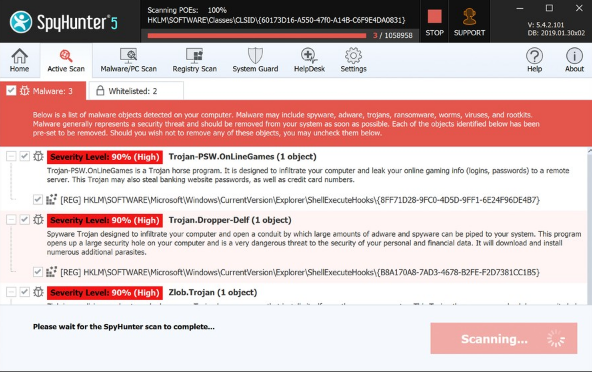Open the Support page

tap(469, 22)
